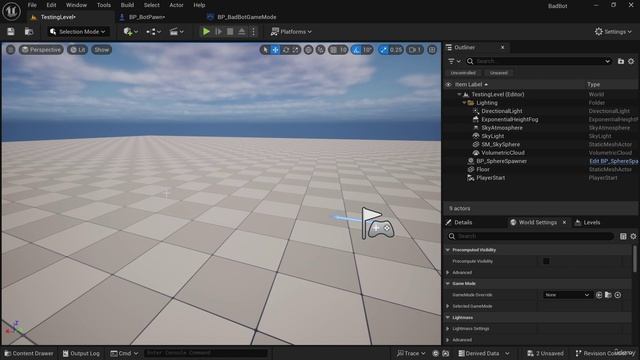Toggle Outliner visibility column eye header
Screen dimensions: 640x360
[x=448, y=84]
